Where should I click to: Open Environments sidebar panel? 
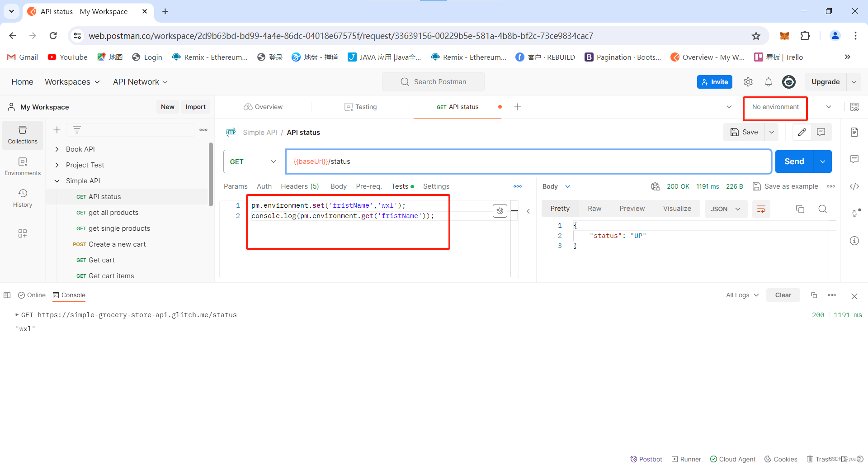tap(23, 166)
